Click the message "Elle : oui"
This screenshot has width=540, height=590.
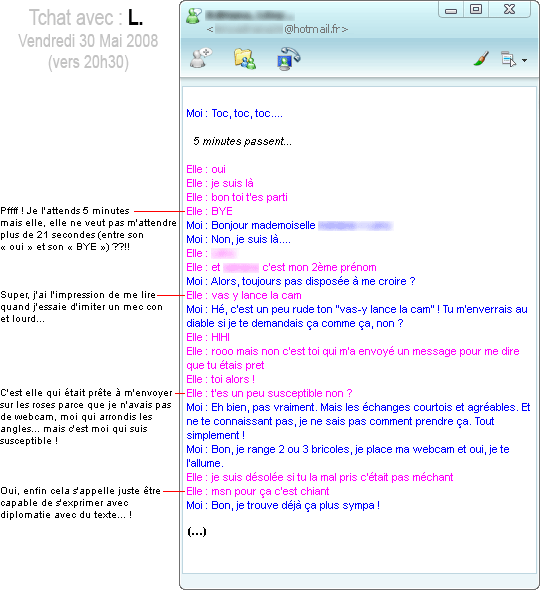pyautogui.click(x=206, y=169)
